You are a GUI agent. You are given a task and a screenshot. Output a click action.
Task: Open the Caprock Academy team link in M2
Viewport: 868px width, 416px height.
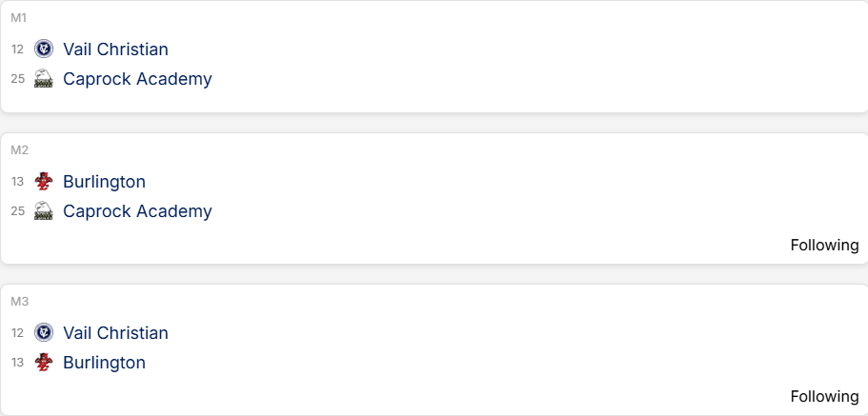point(137,211)
